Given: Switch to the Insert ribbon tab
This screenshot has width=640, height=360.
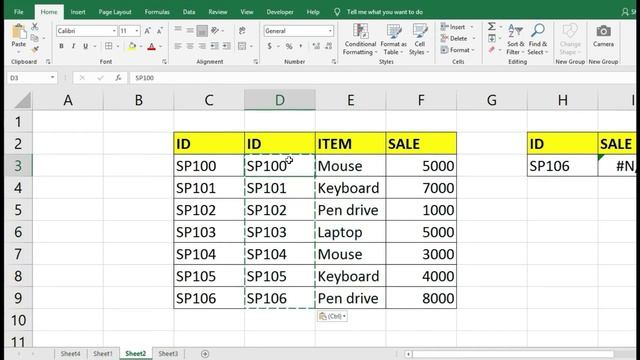Looking at the screenshot, I should click(78, 12).
